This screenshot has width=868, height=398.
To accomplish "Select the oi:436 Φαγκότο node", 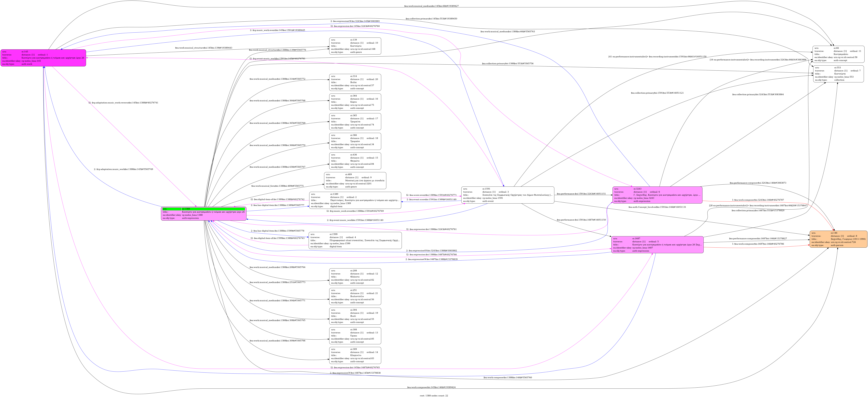I will (x=355, y=161).
